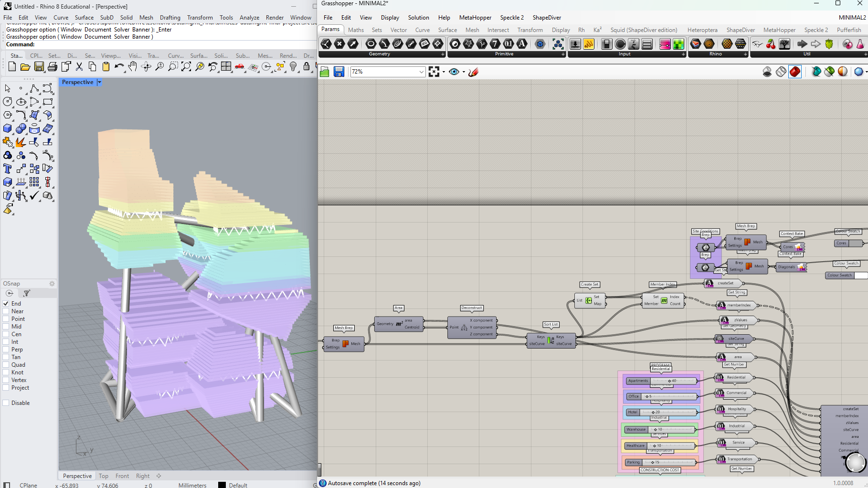Select the Pan hand tool in Rhino
This screenshot has height=488, width=868.
[133, 67]
